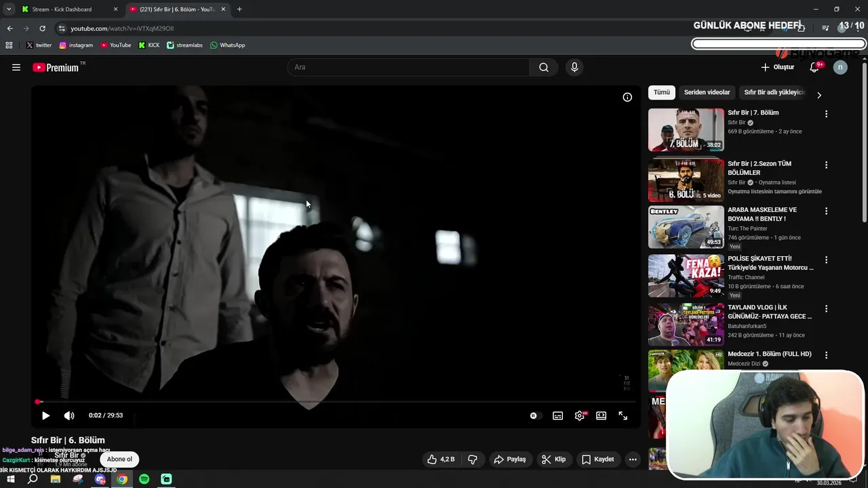Screen dimensions: 868x488
Task: Click the youtube.com address bar
Action: (x=122, y=28)
